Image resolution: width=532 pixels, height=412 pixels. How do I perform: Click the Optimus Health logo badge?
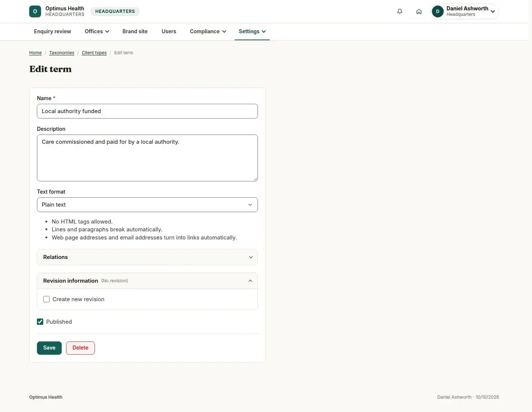(x=35, y=12)
